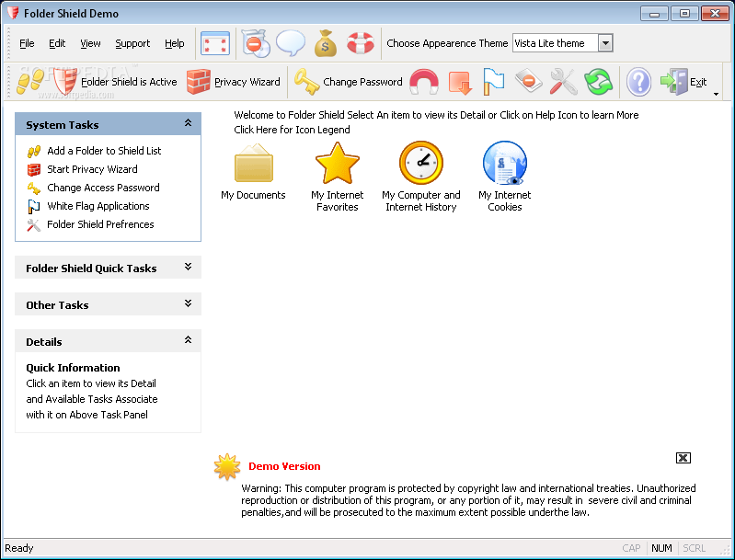Select My Computer and Internet History clock icon
Image resolution: width=735 pixels, height=560 pixels.
click(x=421, y=163)
